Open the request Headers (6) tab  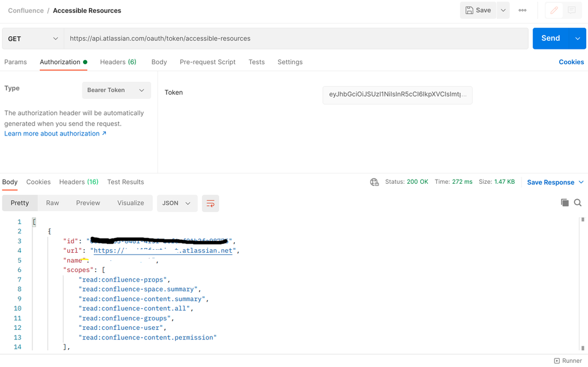coord(118,62)
